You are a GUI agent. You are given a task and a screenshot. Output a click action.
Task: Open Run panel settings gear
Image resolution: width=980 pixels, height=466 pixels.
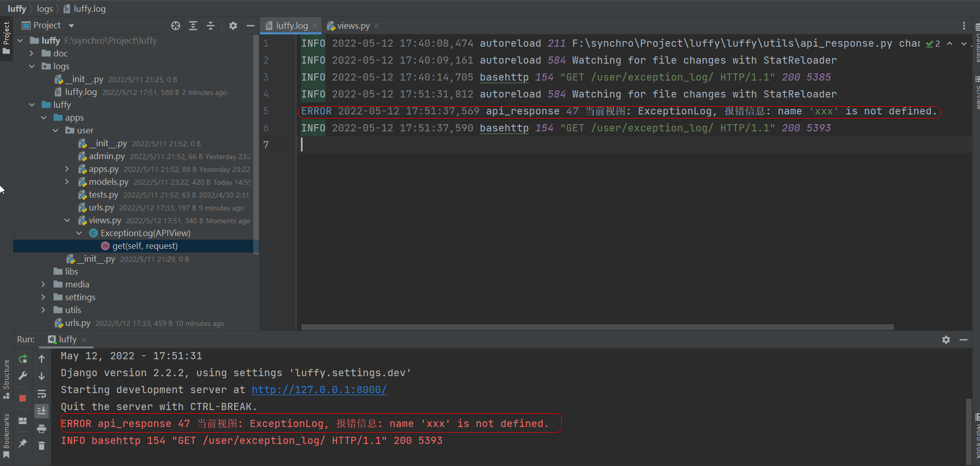[x=946, y=340]
